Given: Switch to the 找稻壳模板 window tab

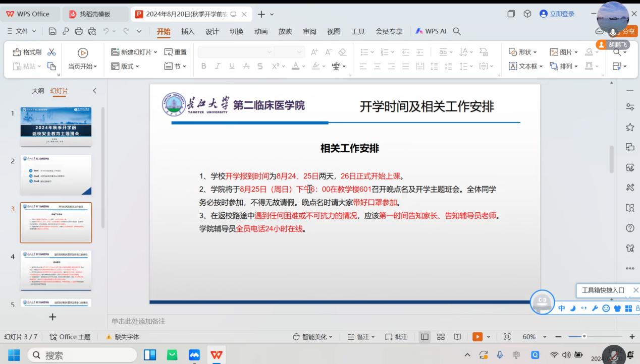Looking at the screenshot, I should [95, 14].
